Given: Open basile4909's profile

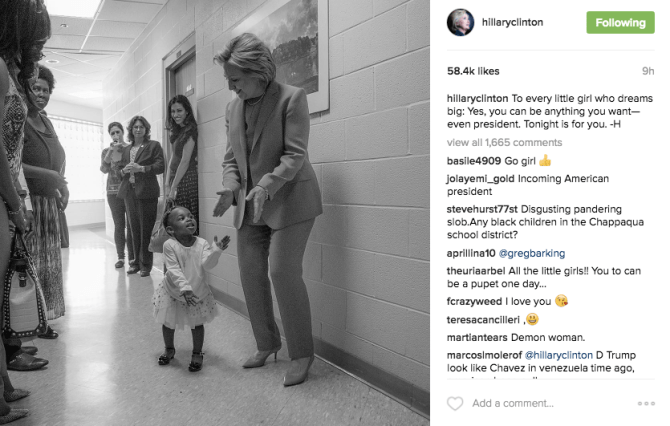Looking at the screenshot, I should pyautogui.click(x=473, y=161).
